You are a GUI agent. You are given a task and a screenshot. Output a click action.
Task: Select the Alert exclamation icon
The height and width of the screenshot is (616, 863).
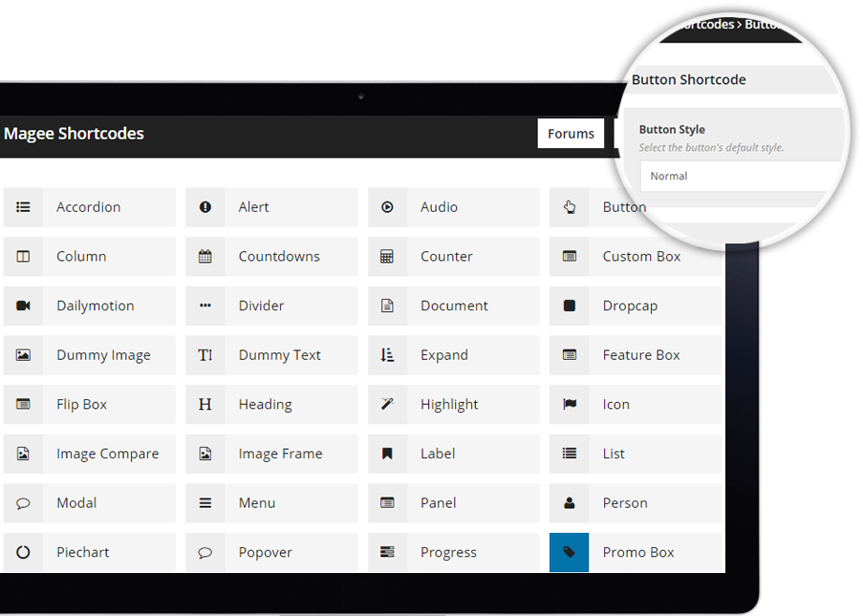(x=205, y=207)
